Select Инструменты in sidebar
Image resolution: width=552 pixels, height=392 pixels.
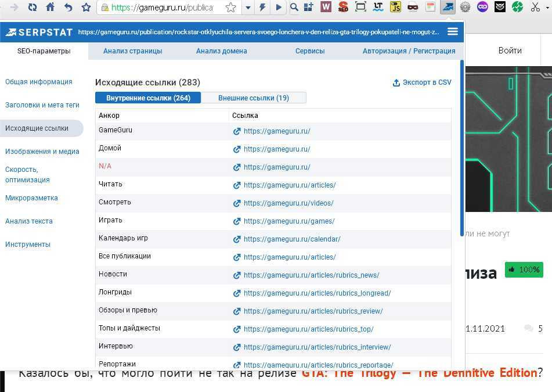point(28,244)
